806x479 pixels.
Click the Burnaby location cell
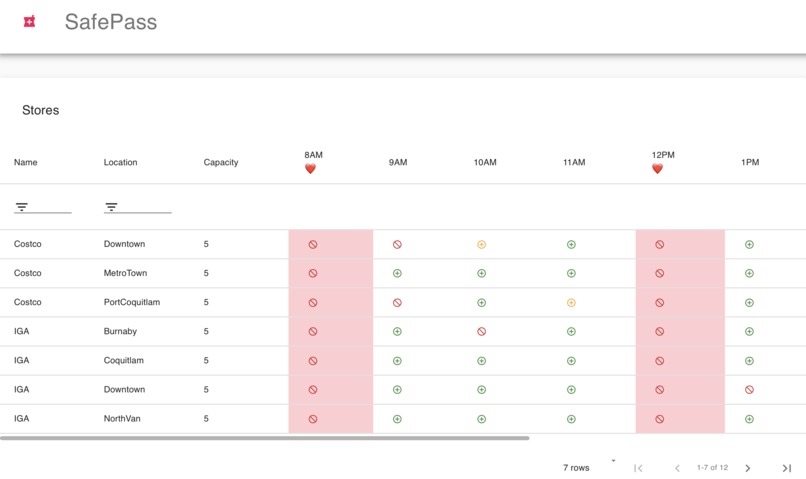coord(120,331)
